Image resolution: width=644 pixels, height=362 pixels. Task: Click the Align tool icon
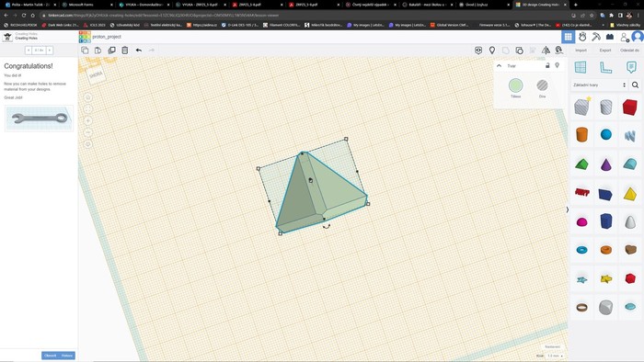click(533, 50)
